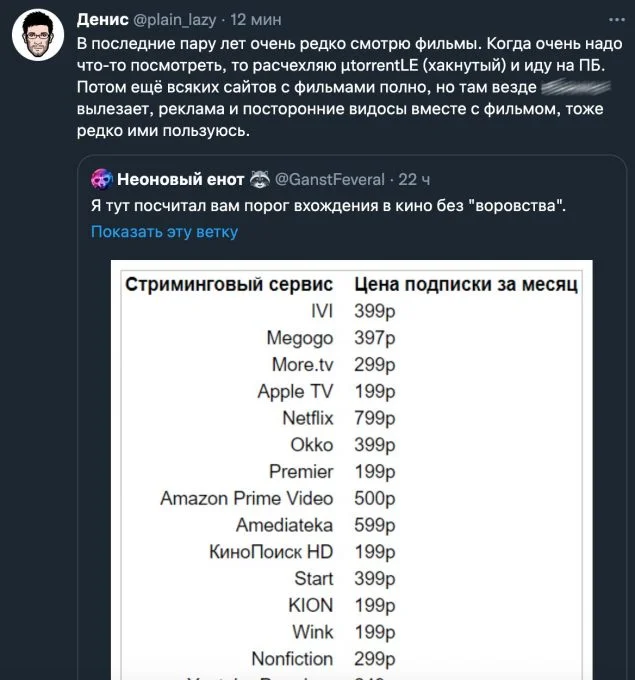
Task: Open the streaming prices table image
Action: pos(352,470)
